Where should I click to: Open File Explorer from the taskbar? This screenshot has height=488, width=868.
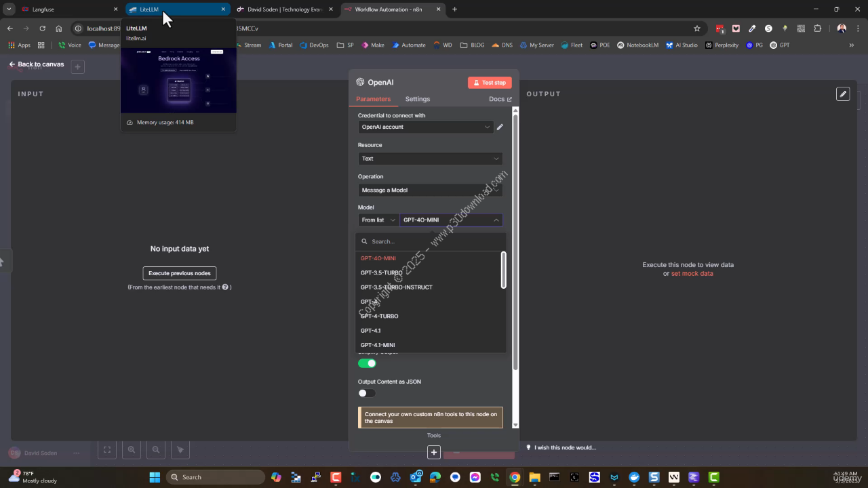tap(534, 477)
